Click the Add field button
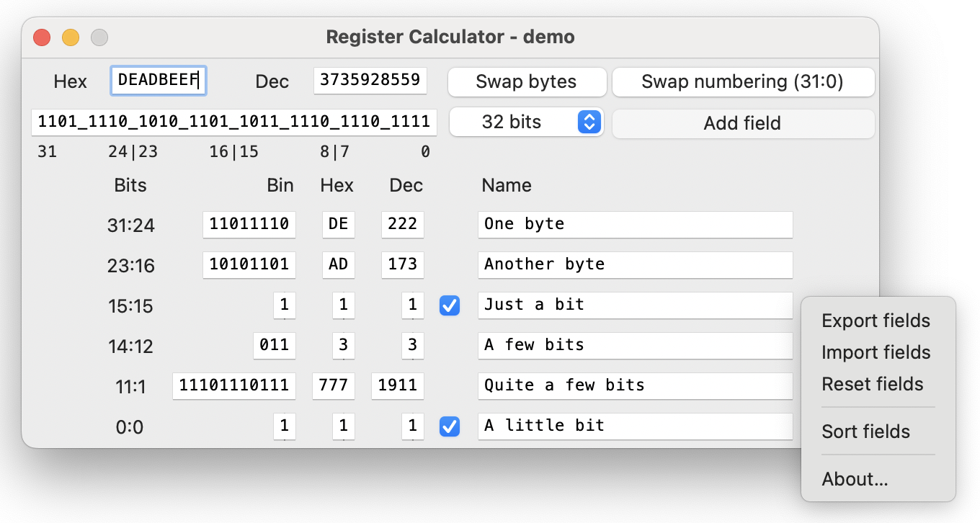Image resolution: width=980 pixels, height=523 pixels. point(743,123)
